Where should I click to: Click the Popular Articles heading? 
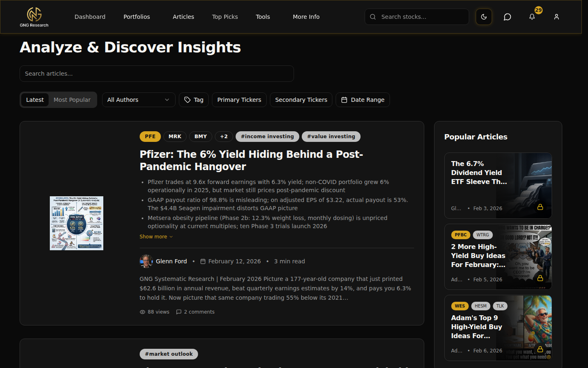pyautogui.click(x=476, y=137)
